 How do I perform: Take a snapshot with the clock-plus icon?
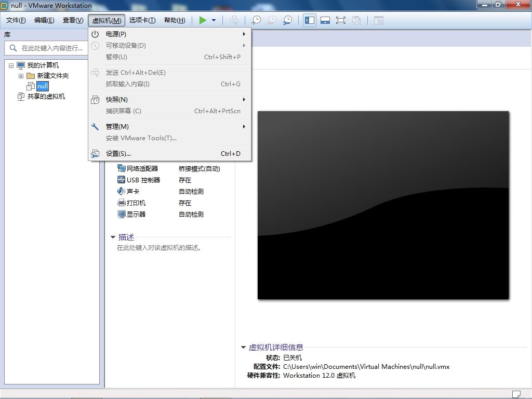256,20
